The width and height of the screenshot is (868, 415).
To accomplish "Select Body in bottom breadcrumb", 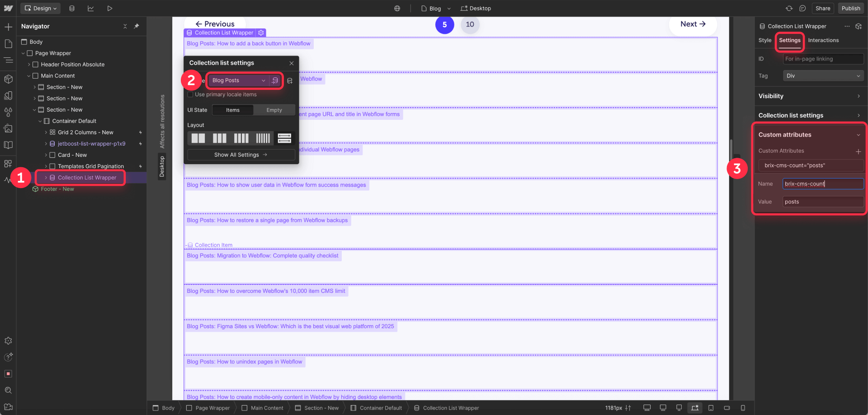I will [164, 408].
